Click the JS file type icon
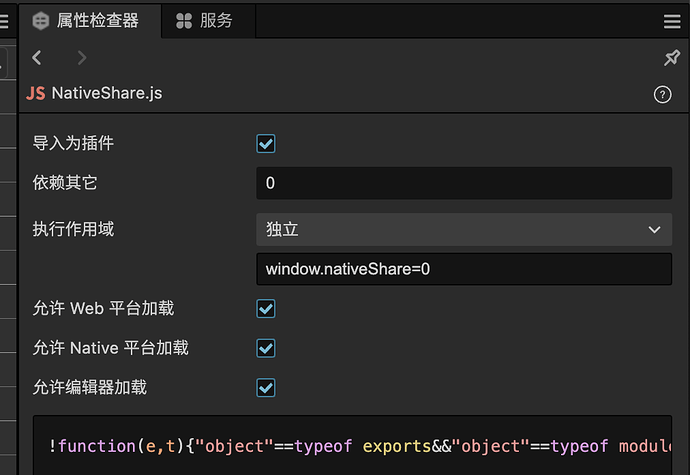This screenshot has height=475, width=690. tap(36, 94)
